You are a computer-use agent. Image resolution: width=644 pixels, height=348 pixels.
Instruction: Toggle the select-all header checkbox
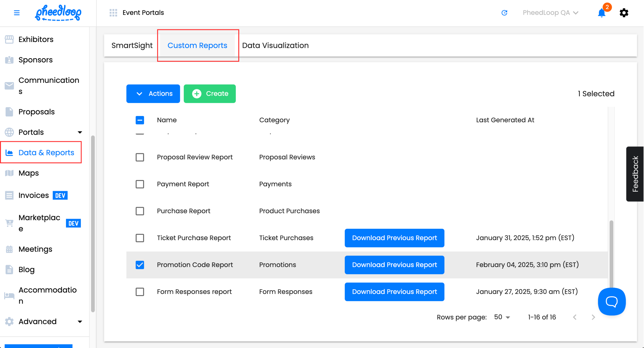(x=140, y=120)
